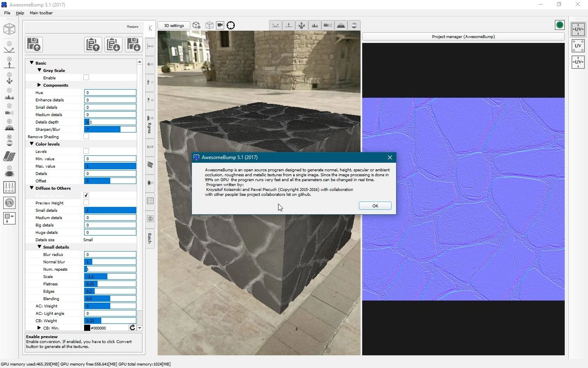The width and height of the screenshot is (588, 368).
Task: Select the Height texture tool (H) in left toolbar
Action: [x=9, y=94]
